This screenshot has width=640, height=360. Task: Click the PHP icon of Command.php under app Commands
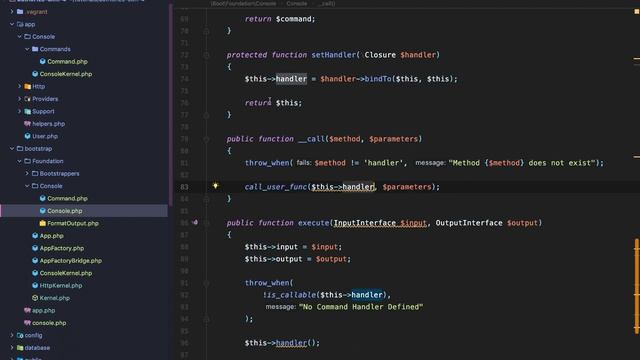pos(42,61)
